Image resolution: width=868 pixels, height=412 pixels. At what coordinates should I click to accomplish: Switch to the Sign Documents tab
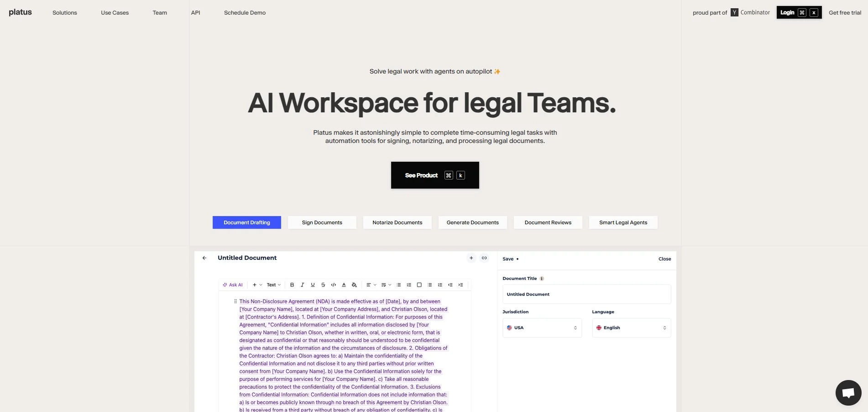point(322,222)
